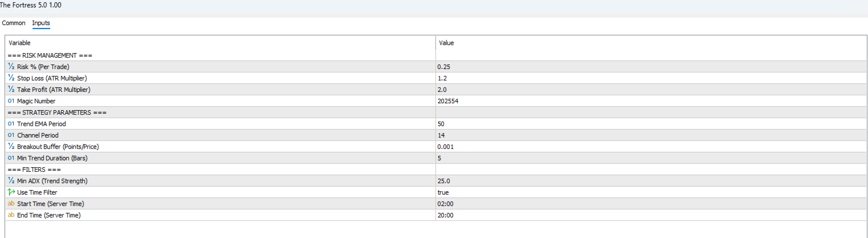The width and height of the screenshot is (868, 238).
Task: Click the boolean arrow icon for Use Time Filter
Action: [x=11, y=192]
